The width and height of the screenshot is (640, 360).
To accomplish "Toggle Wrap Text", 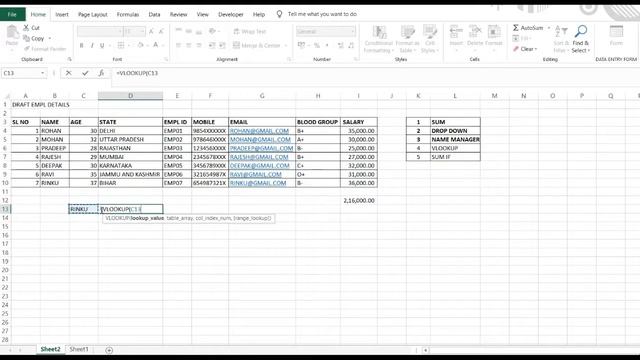I will coord(249,31).
